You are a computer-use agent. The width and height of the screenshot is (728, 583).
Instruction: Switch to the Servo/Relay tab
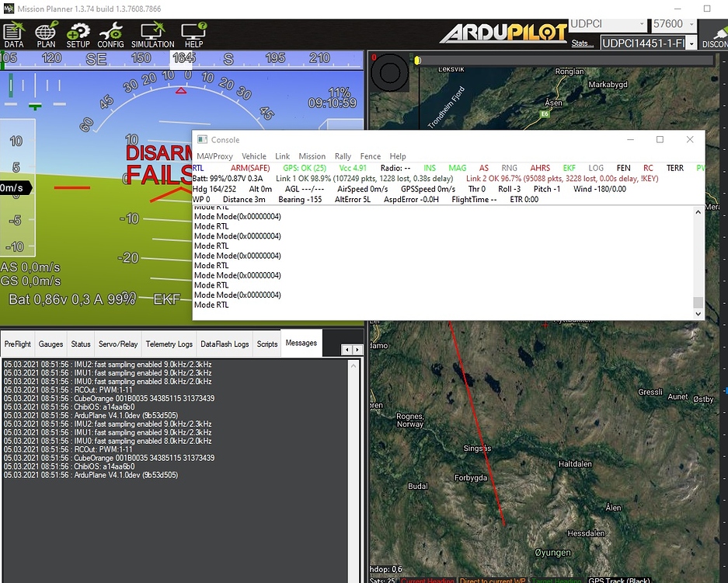pyautogui.click(x=118, y=344)
